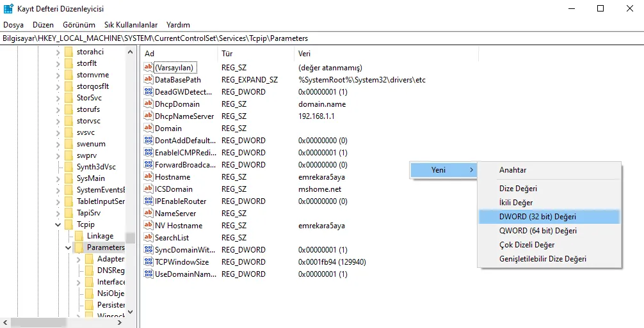Click the Linkage folder icon
The image size is (644, 328).
(x=79, y=236)
